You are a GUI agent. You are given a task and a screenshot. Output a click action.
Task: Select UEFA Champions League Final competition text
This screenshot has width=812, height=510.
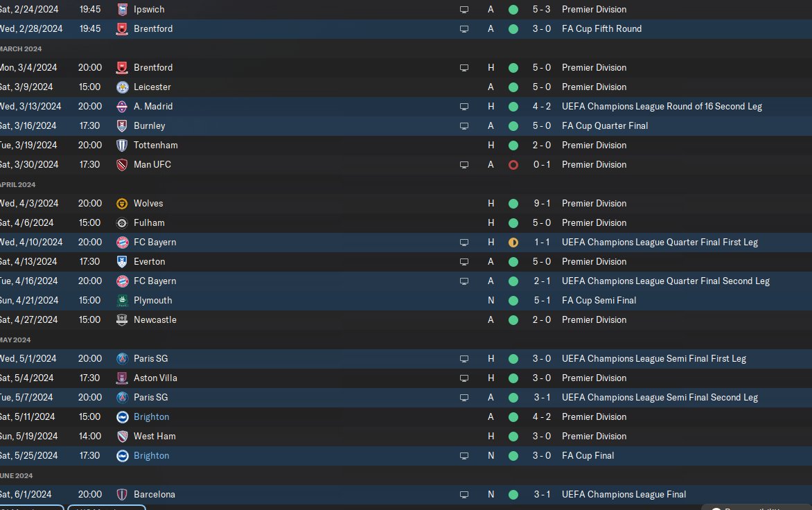[x=624, y=495]
